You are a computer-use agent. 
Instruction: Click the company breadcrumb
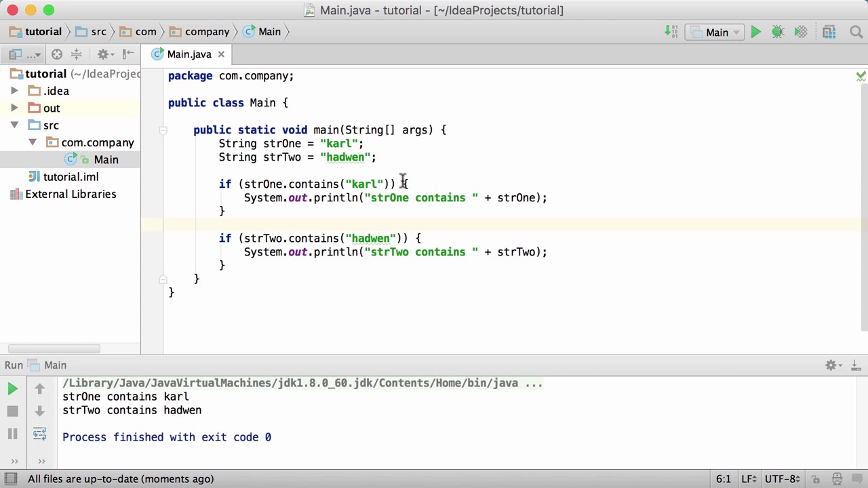coord(199,32)
